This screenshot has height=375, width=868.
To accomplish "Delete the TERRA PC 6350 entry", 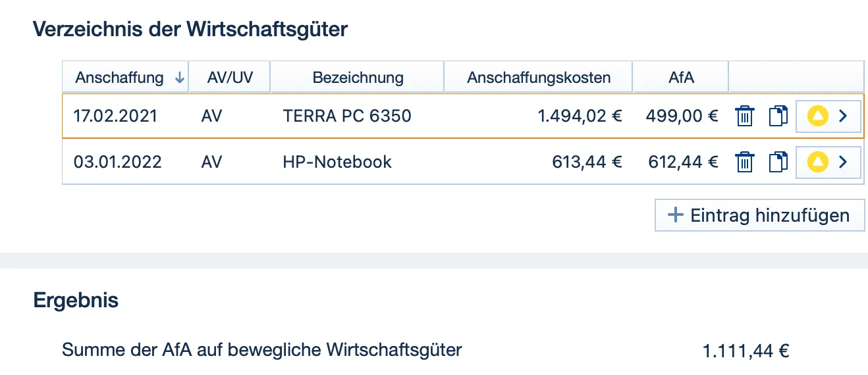I will coord(744,116).
